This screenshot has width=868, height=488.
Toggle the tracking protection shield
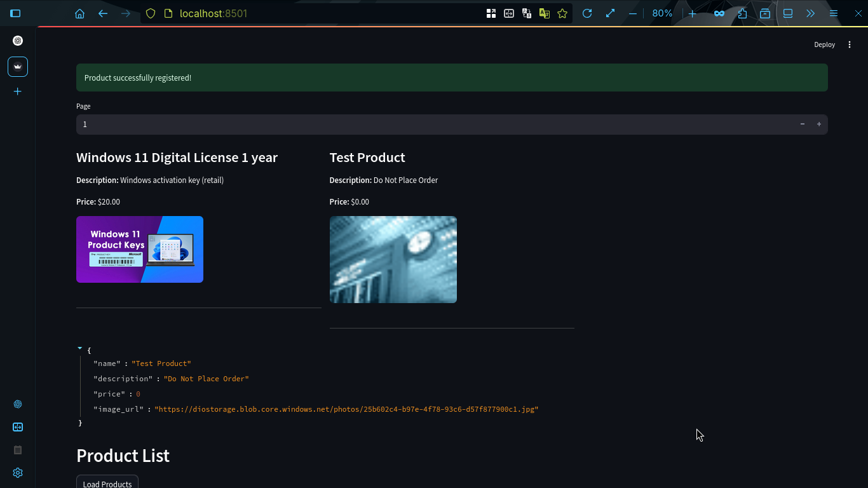pyautogui.click(x=150, y=13)
